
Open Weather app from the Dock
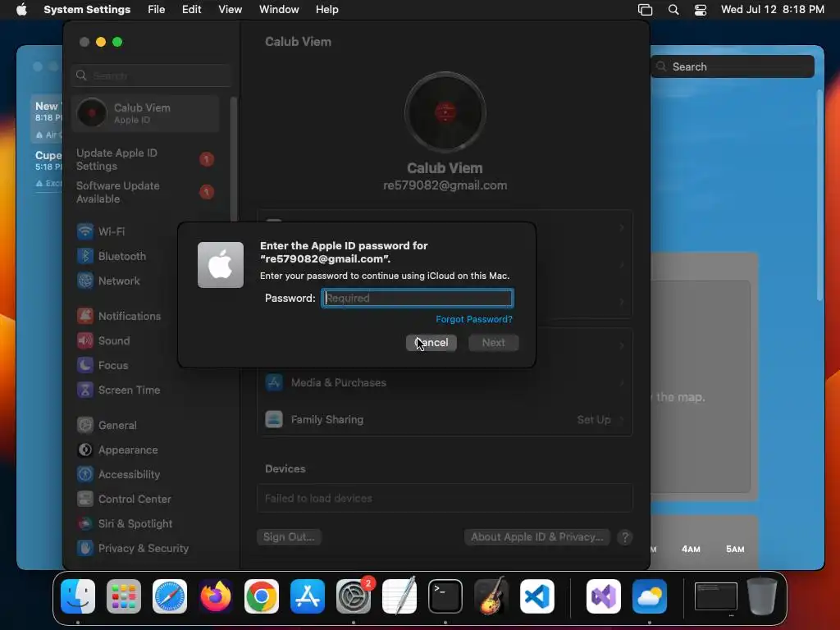coord(650,596)
